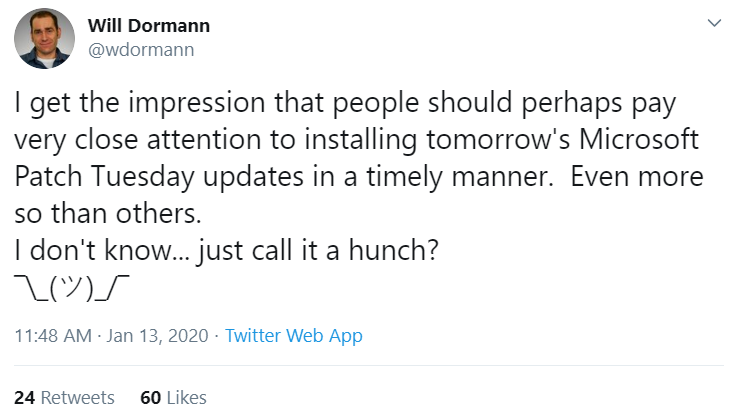Click the 11:48 AM timestamp
The width and height of the screenshot is (733, 418).
(x=53, y=336)
